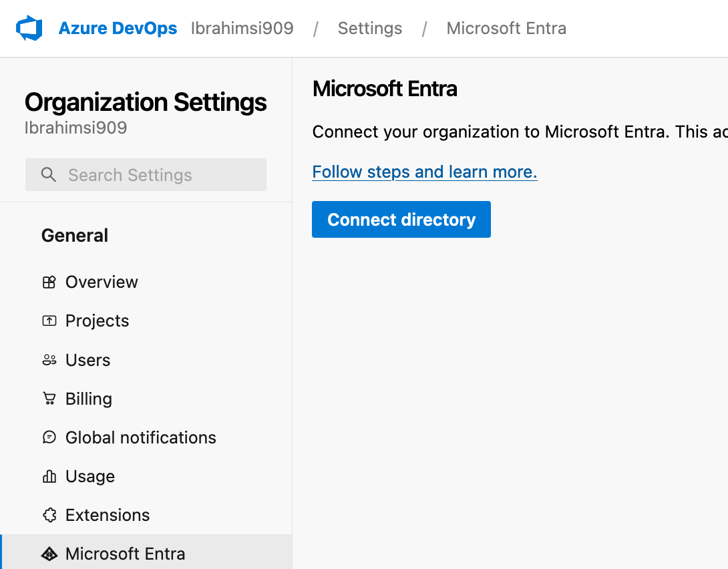This screenshot has height=569, width=728.
Task: Navigate to Ibrahimsi909 in the breadcrumb
Action: coord(242,28)
